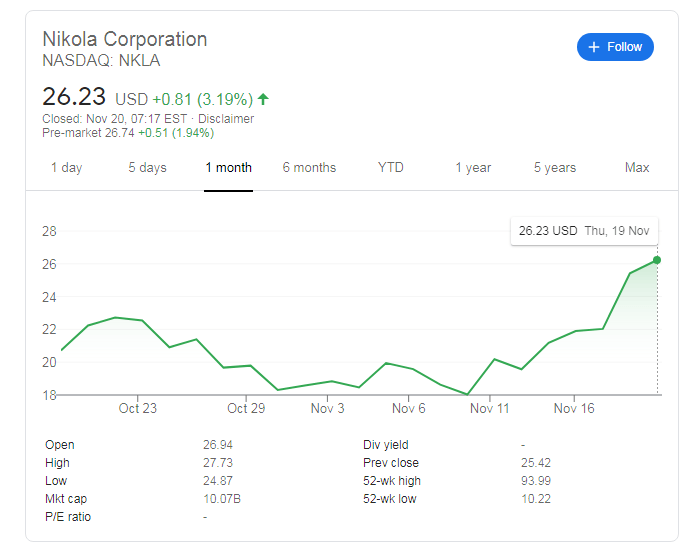The image size is (692, 546).
Task: Click the Prev close value 25.42
Action: tap(536, 463)
